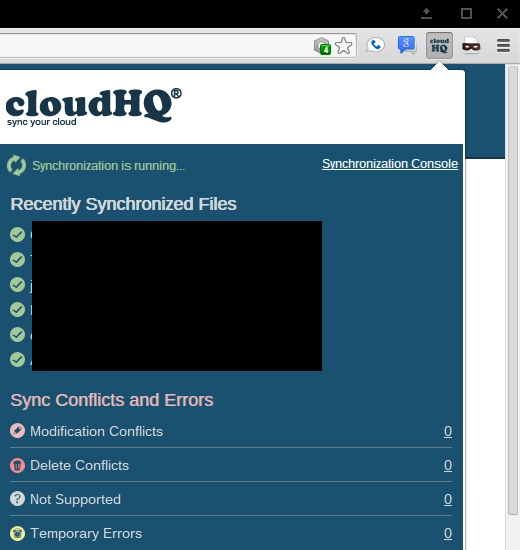The height and width of the screenshot is (550, 520).
Task: Open the Synchronization Console link
Action: coord(390,163)
